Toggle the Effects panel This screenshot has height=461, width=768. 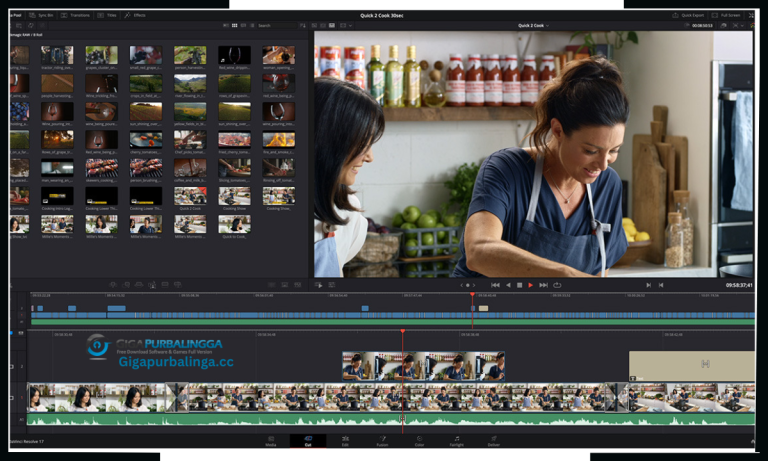tap(136, 16)
